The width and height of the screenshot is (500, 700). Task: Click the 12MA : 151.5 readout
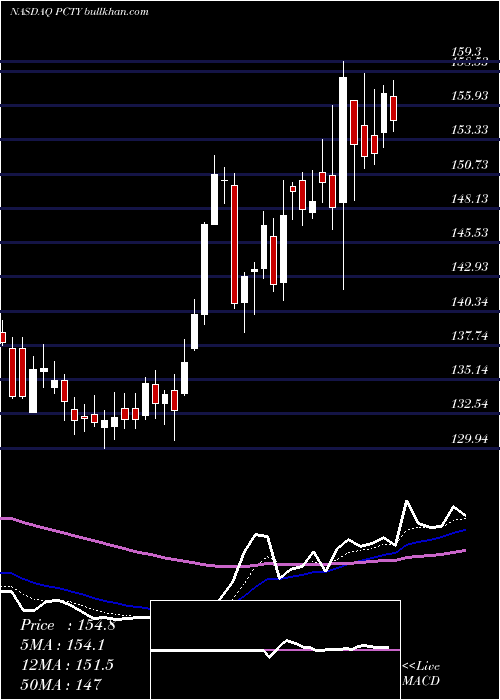point(67,665)
